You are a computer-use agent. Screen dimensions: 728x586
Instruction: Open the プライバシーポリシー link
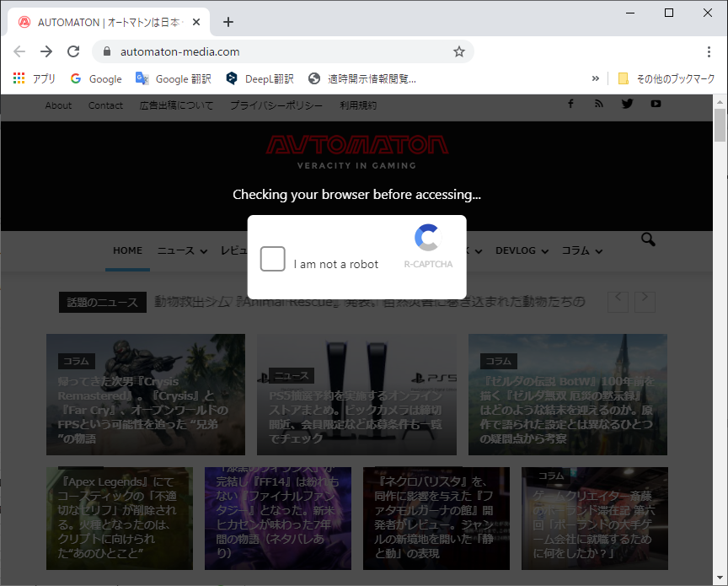tap(276, 105)
